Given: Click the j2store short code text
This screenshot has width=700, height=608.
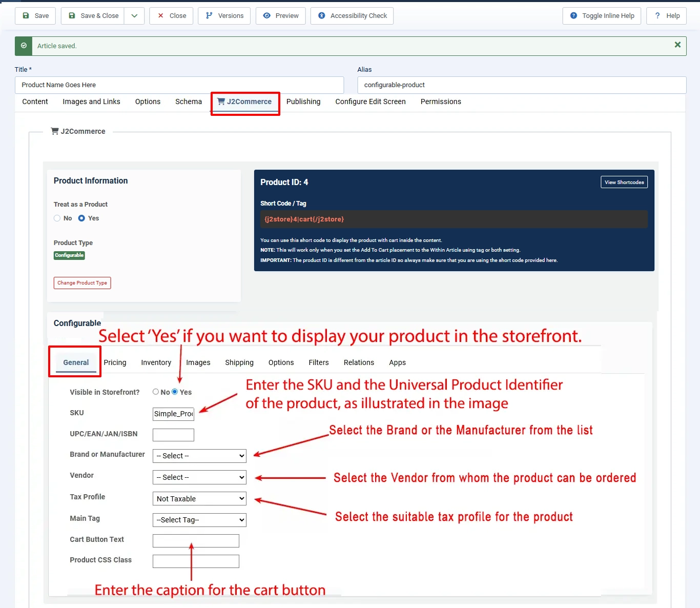Looking at the screenshot, I should pos(304,219).
